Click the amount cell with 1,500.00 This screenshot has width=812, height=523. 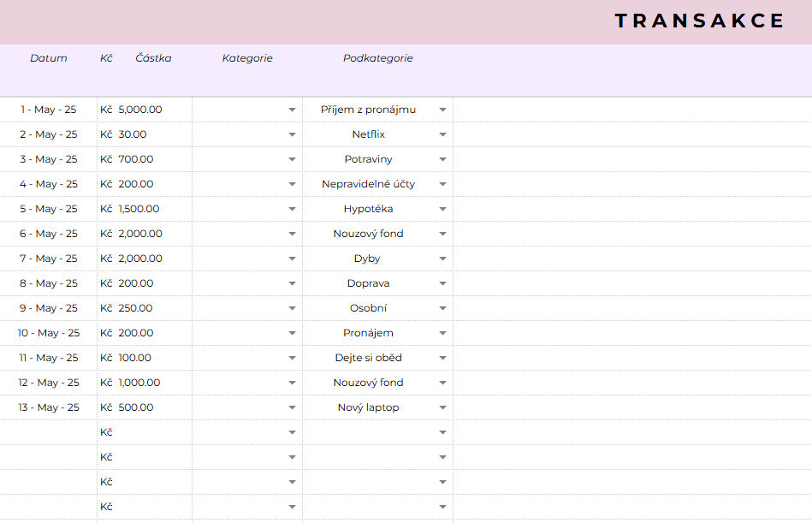pos(140,209)
